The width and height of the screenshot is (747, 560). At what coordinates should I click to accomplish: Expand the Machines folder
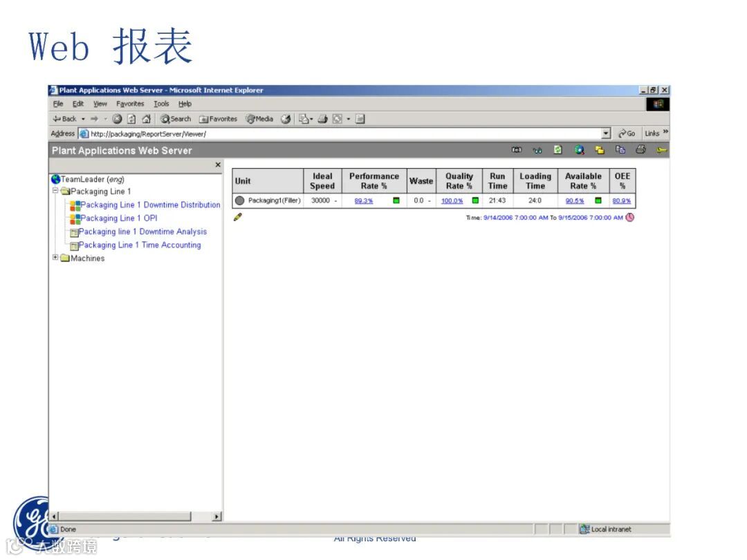[55, 257]
